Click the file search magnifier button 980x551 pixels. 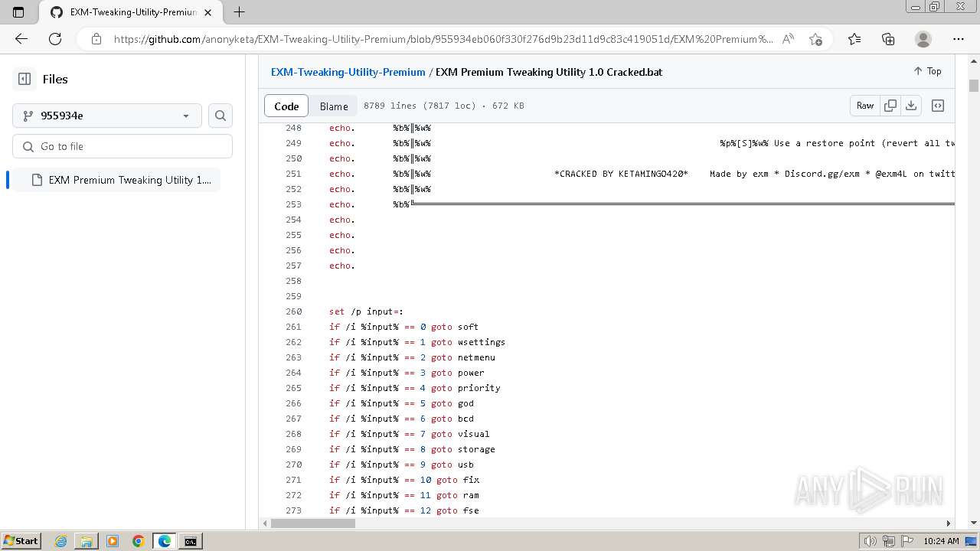click(220, 116)
